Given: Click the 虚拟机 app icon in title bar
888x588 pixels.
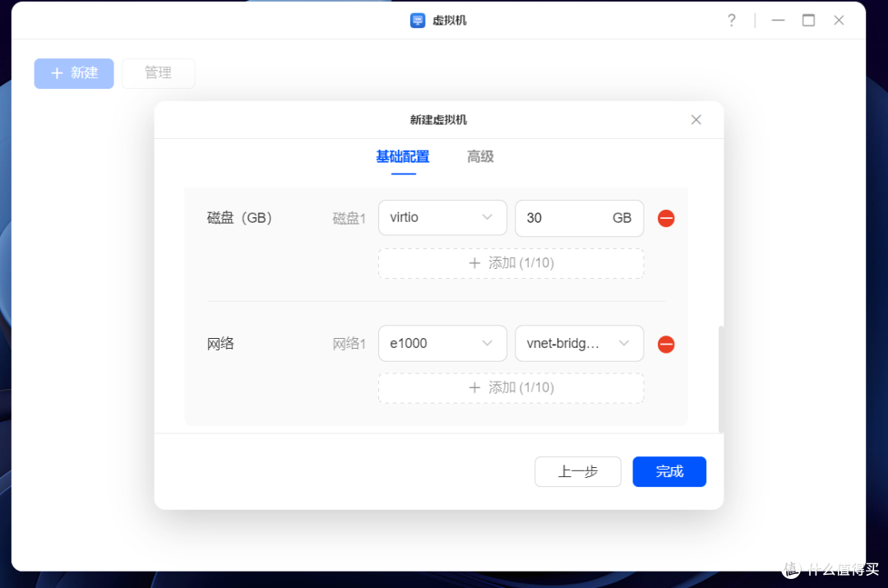Looking at the screenshot, I should (x=418, y=21).
